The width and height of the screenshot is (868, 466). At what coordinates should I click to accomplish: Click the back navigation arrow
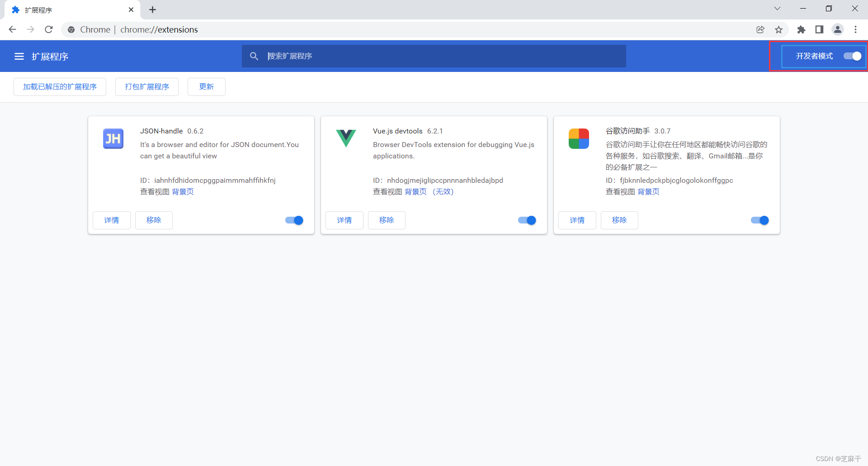click(x=12, y=29)
